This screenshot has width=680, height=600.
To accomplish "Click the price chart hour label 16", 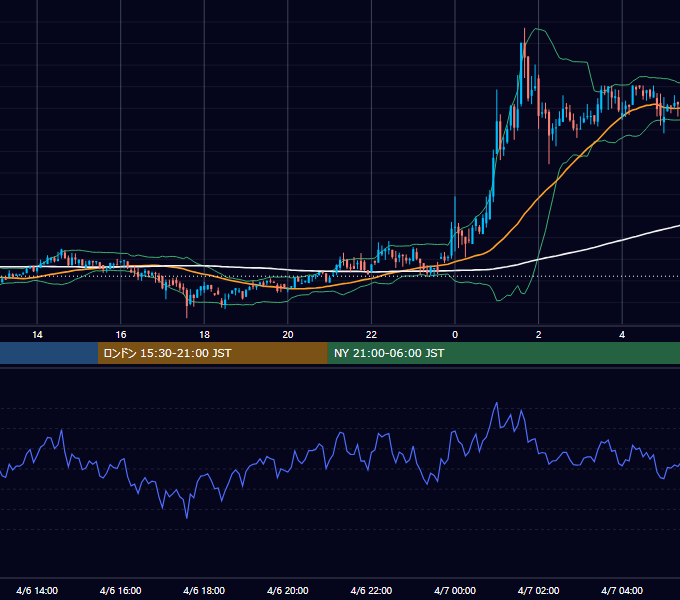I will point(121,335).
